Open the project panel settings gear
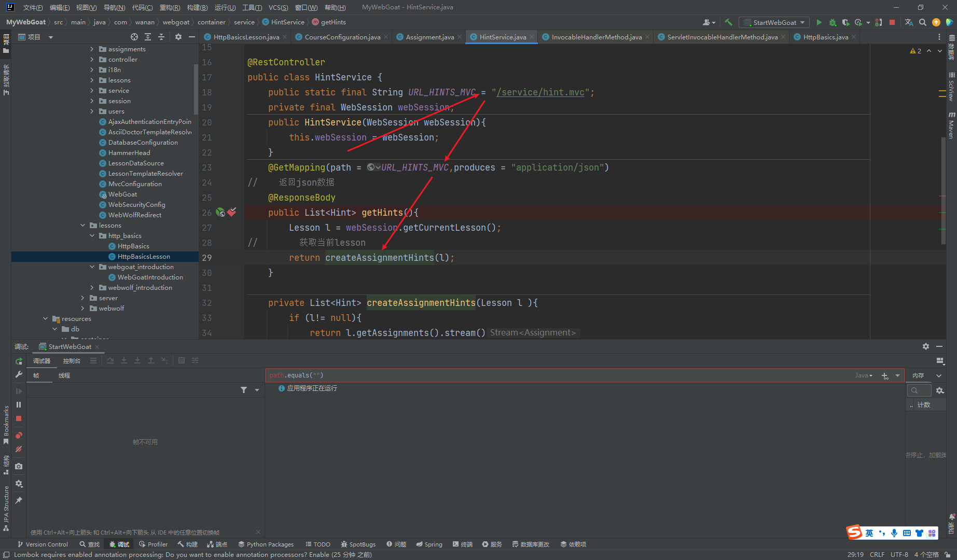The height and width of the screenshot is (560, 957). tap(178, 37)
